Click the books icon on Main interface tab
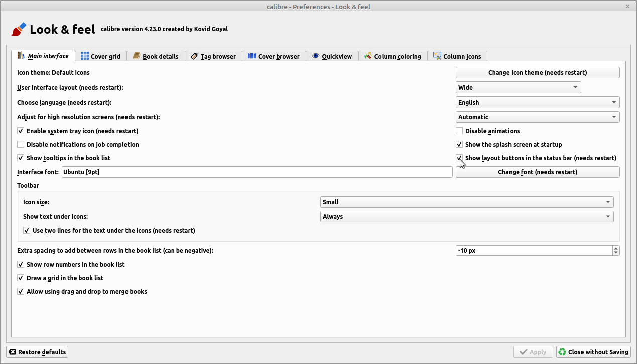 [x=21, y=56]
